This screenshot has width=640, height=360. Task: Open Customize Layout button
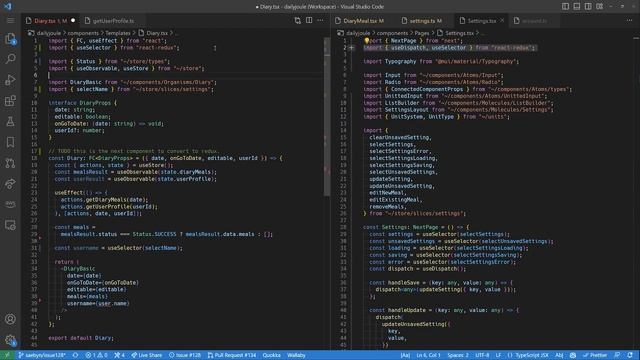[x=600, y=7]
